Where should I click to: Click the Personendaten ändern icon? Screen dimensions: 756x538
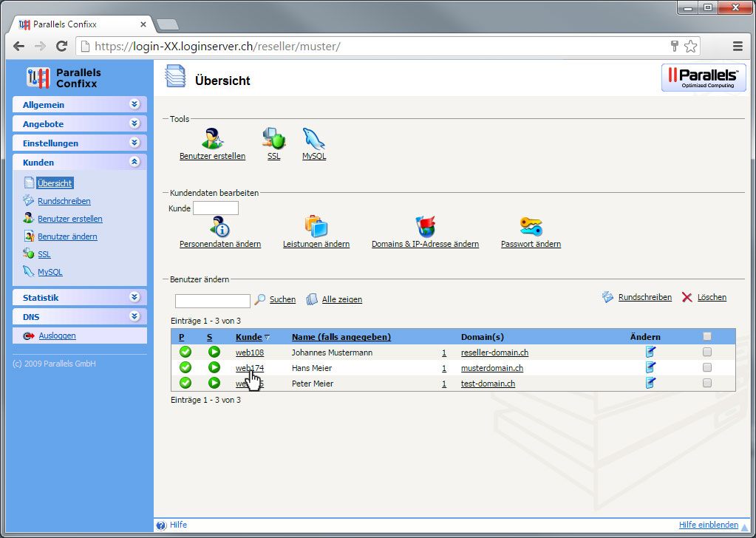click(220, 227)
